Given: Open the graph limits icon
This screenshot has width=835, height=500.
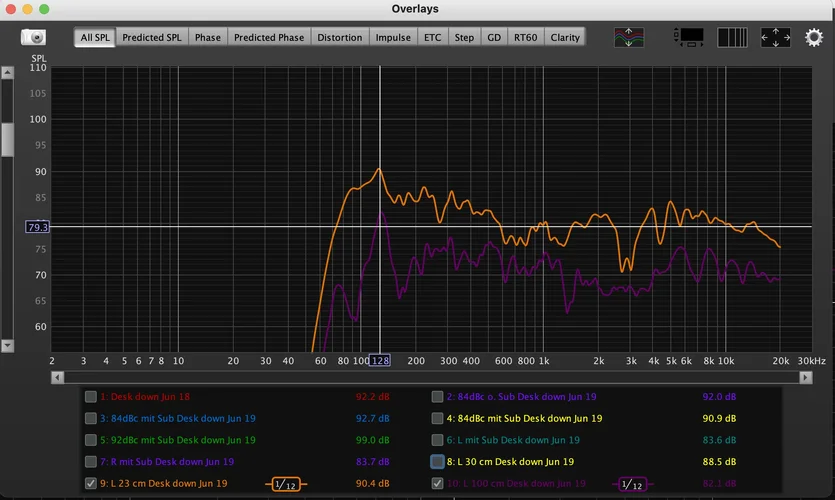Looking at the screenshot, I should 689,37.
